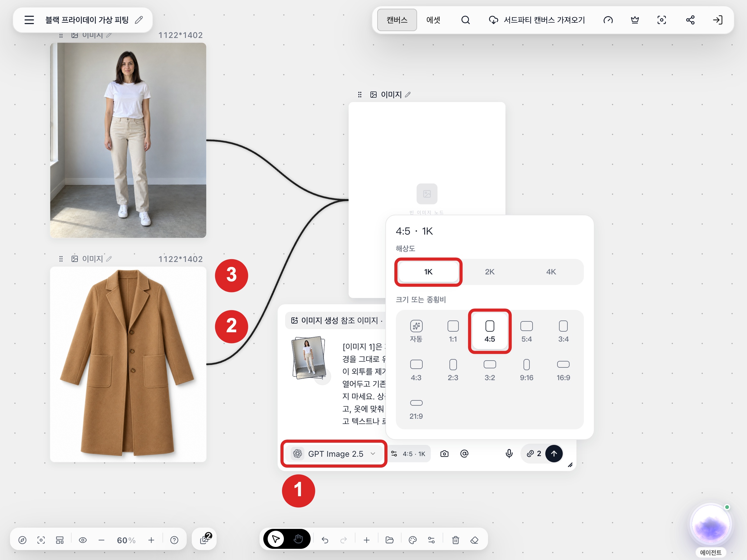Switch to the 캔버스 tab
This screenshot has width=747, height=560.
(x=397, y=20)
